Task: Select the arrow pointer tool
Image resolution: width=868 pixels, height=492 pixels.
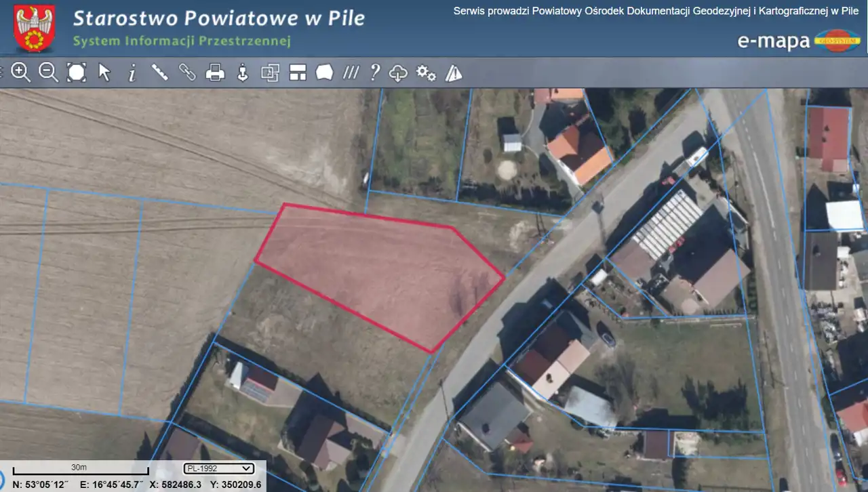Action: pos(104,73)
